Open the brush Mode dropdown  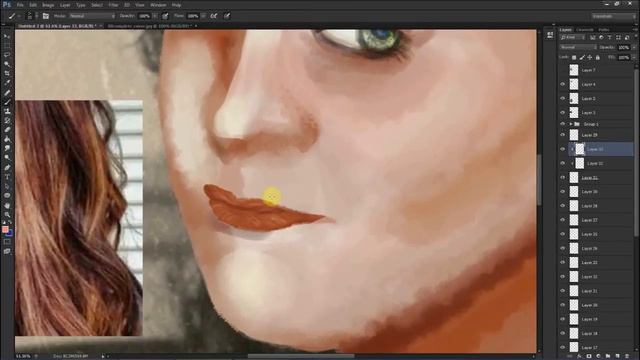pyautogui.click(x=92, y=16)
